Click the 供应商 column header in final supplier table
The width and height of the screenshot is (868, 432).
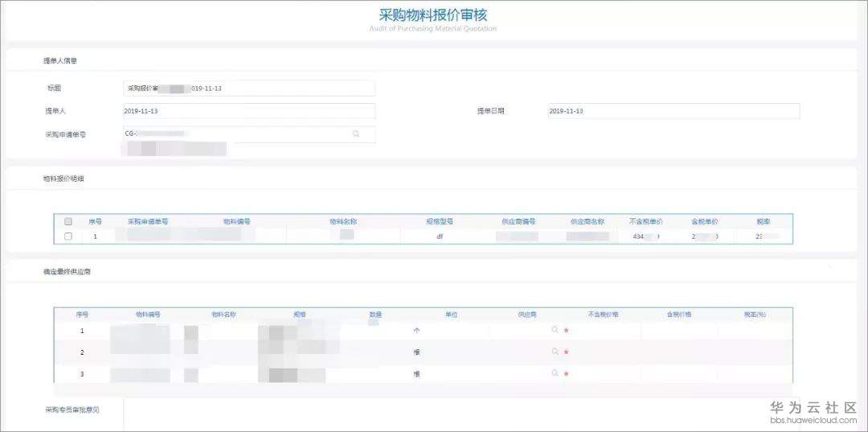(527, 314)
